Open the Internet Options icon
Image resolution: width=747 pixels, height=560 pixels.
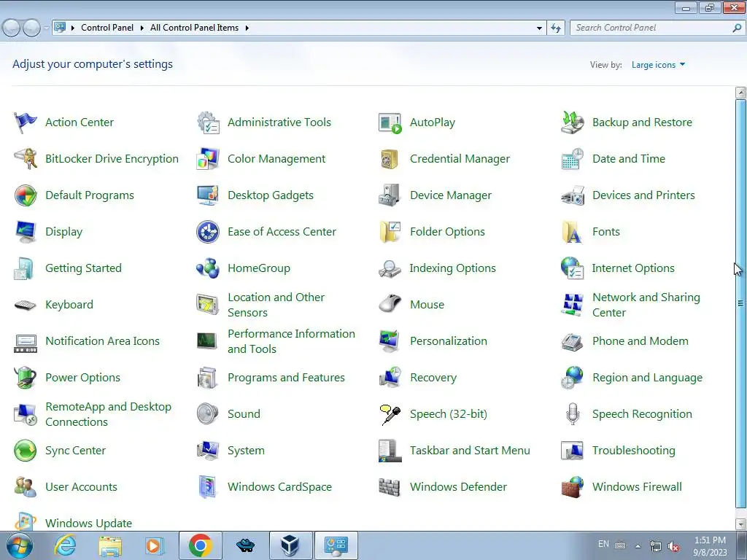coord(572,268)
